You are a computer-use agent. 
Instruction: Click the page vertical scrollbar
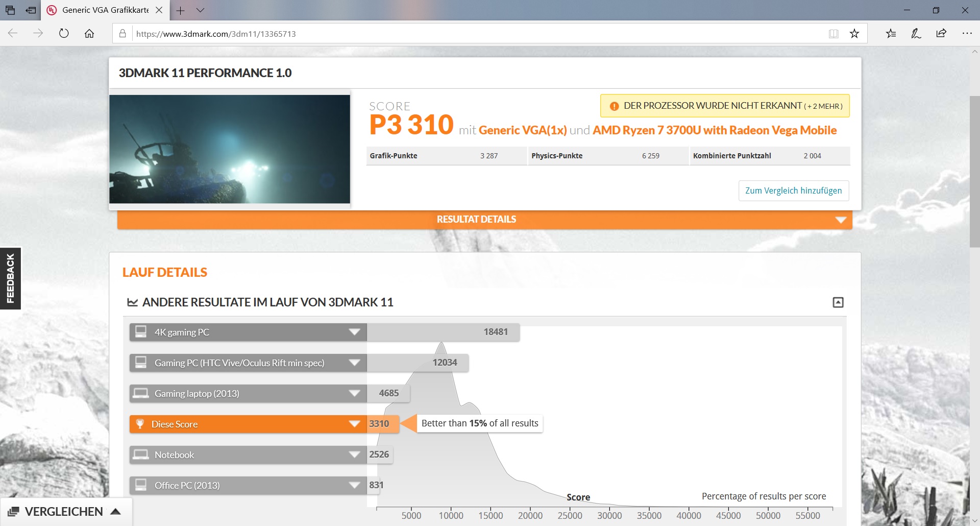[x=974, y=171]
